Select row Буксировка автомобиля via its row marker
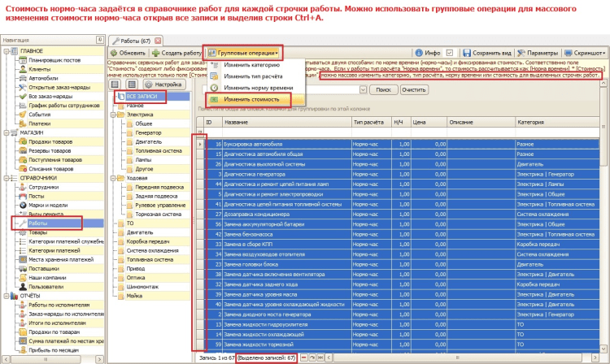610x364 pixels. [201, 144]
